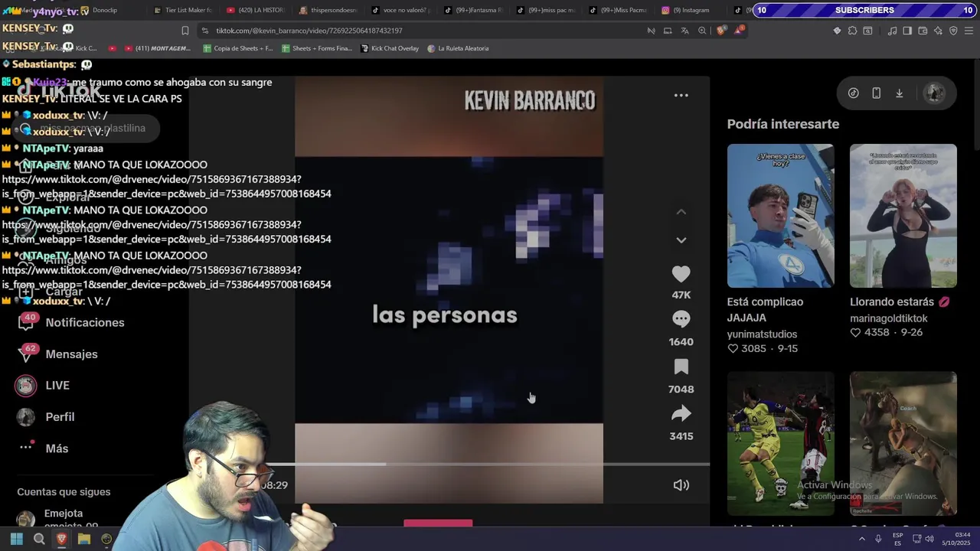Open the yunimatstudios author link
980x551 pixels.
tap(762, 334)
